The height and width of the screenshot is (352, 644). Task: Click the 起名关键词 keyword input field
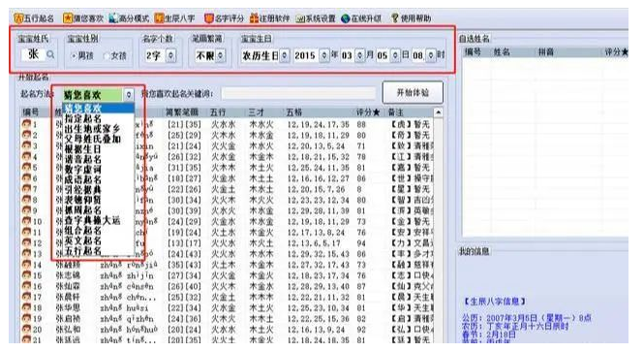(298, 94)
